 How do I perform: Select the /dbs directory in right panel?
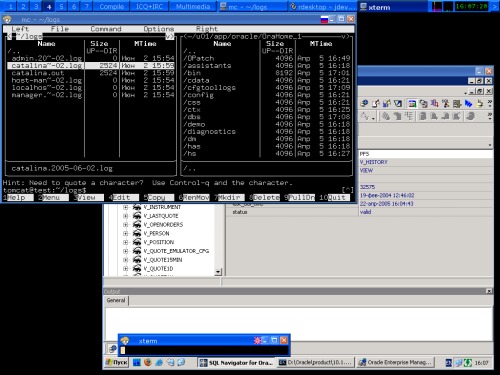point(192,117)
